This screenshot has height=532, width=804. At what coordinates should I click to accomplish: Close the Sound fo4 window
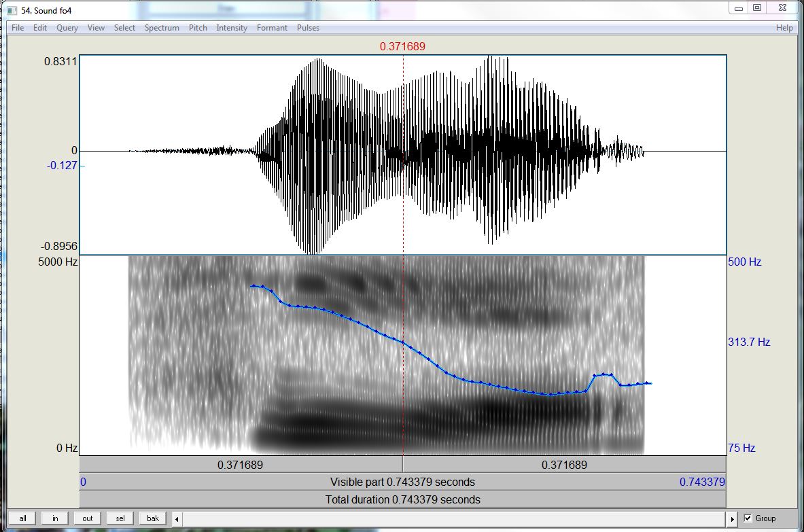tap(782, 8)
